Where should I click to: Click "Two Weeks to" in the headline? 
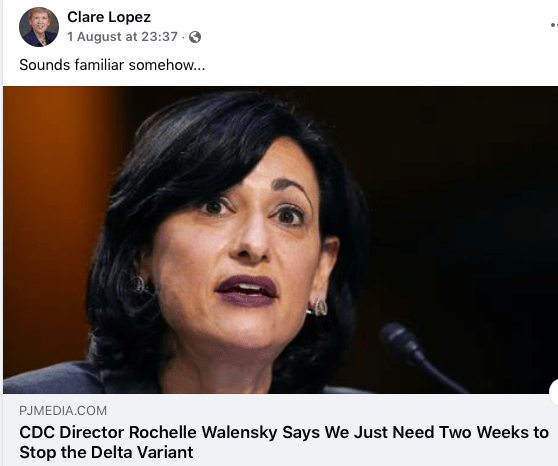pos(494,433)
